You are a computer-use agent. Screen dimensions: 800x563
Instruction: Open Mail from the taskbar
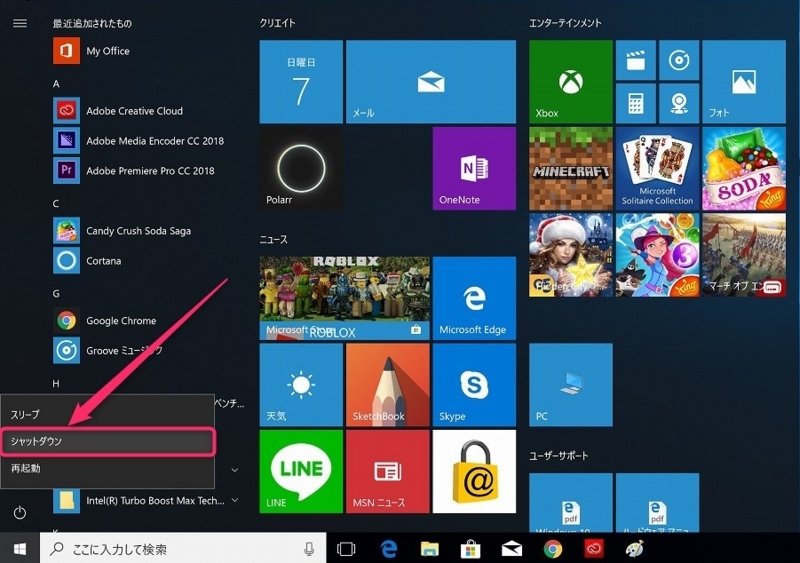tap(512, 549)
